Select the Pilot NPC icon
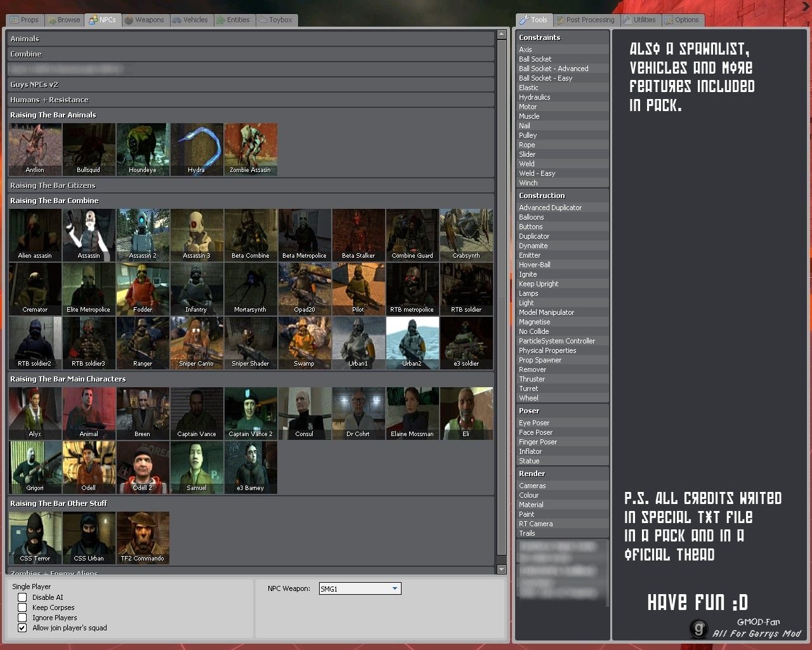 pos(358,289)
